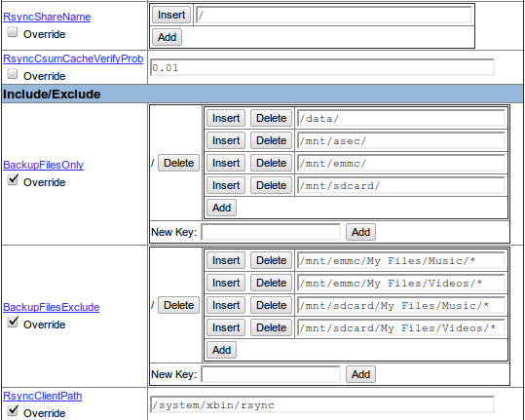The height and width of the screenshot is (420, 525).
Task: Click Insert next to RsyncShareName value
Action: coord(171,15)
